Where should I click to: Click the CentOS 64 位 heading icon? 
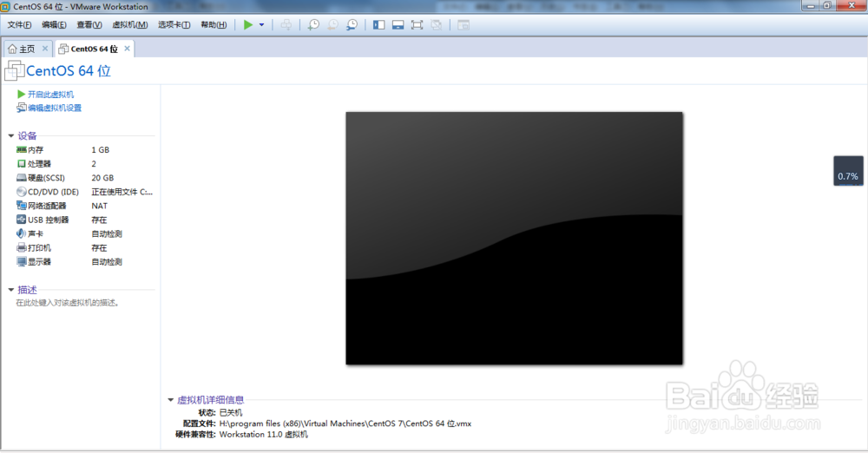point(15,71)
